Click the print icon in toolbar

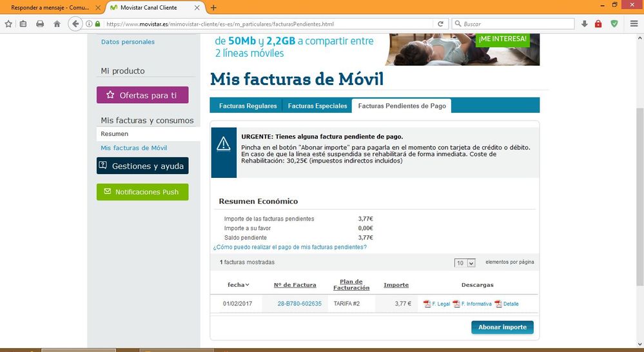point(40,24)
